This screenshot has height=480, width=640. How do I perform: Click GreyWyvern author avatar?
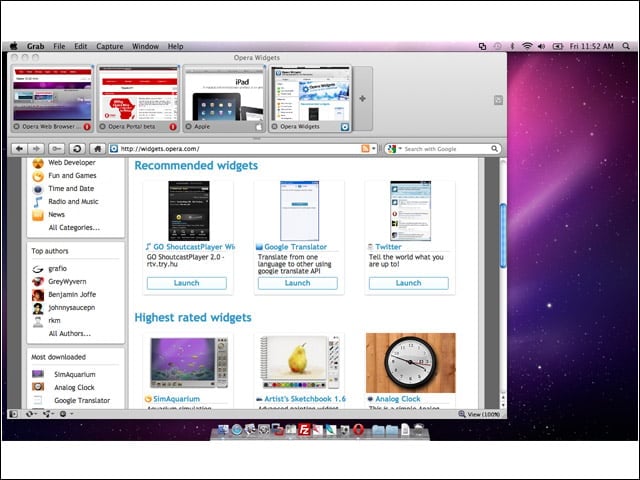coord(38,282)
